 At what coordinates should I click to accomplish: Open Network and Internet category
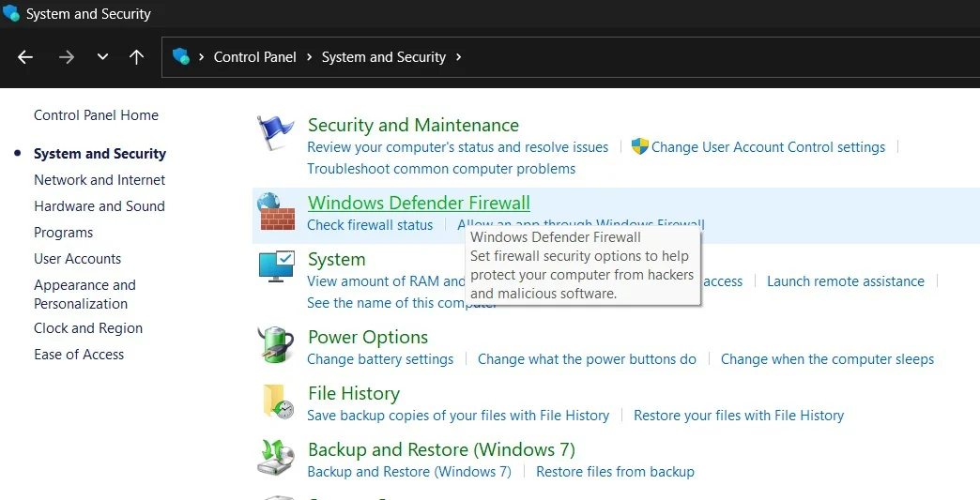pos(100,180)
